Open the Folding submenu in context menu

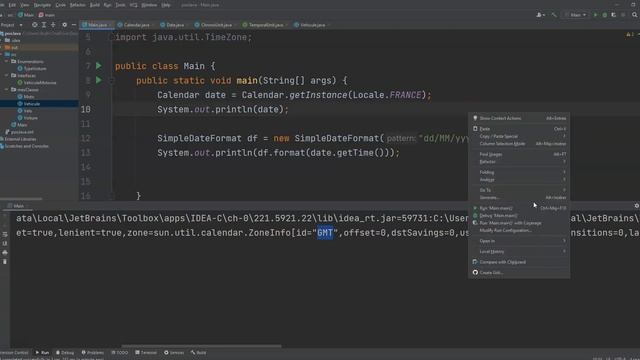pos(519,172)
